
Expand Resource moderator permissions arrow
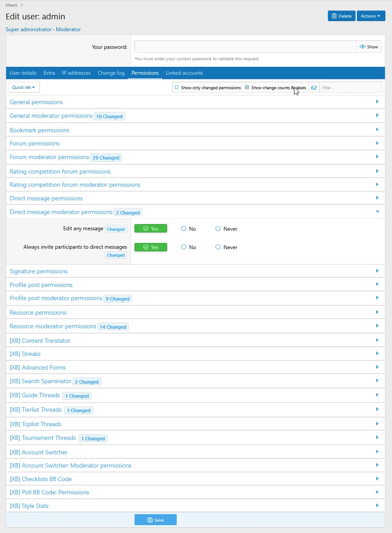click(377, 326)
